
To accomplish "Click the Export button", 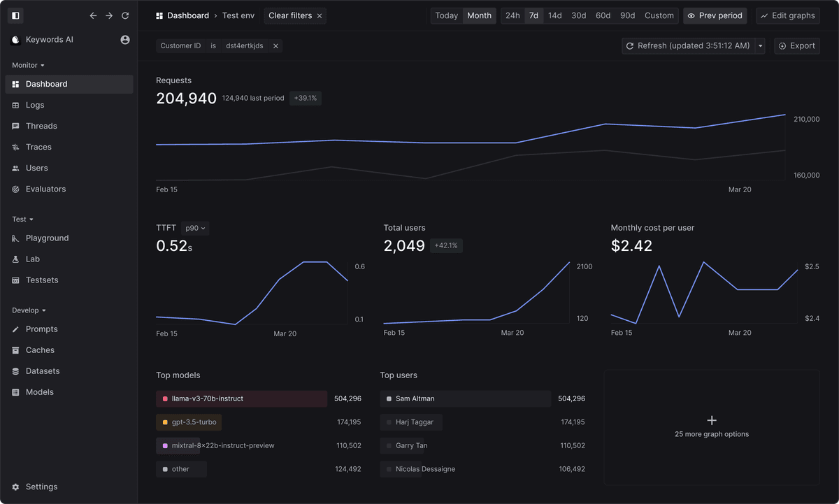I will pyautogui.click(x=796, y=45).
